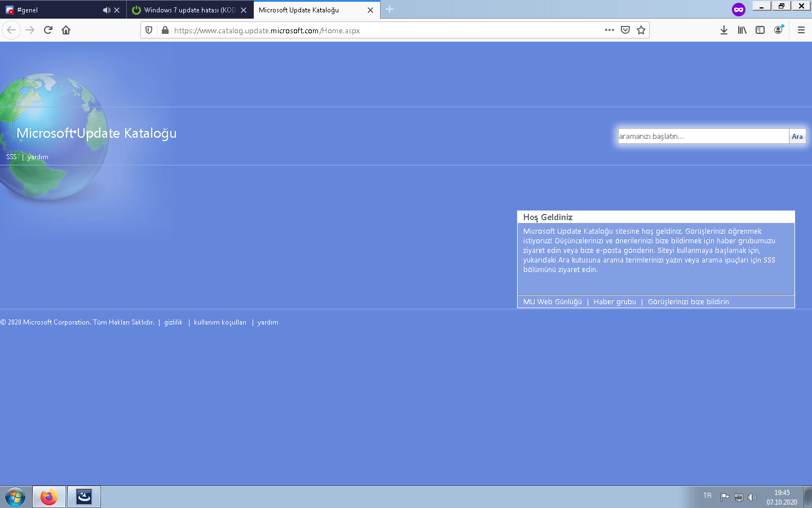Bookmark this page with the star

pos(641,30)
